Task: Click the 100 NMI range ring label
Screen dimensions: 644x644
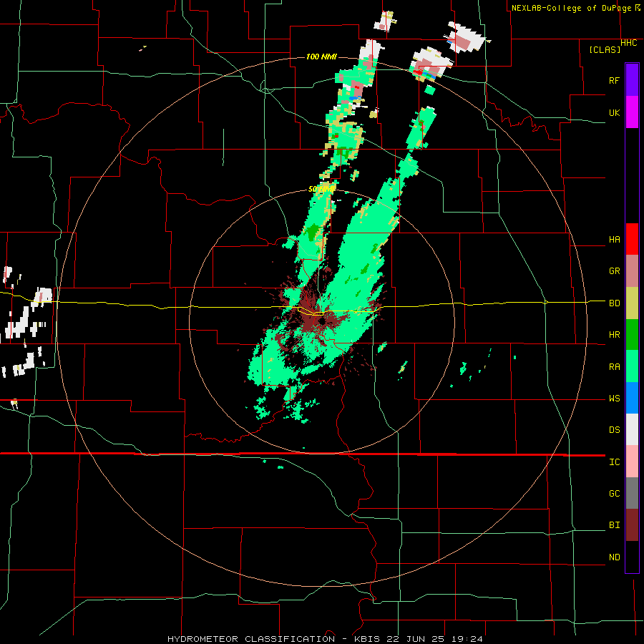Action: pyautogui.click(x=321, y=57)
